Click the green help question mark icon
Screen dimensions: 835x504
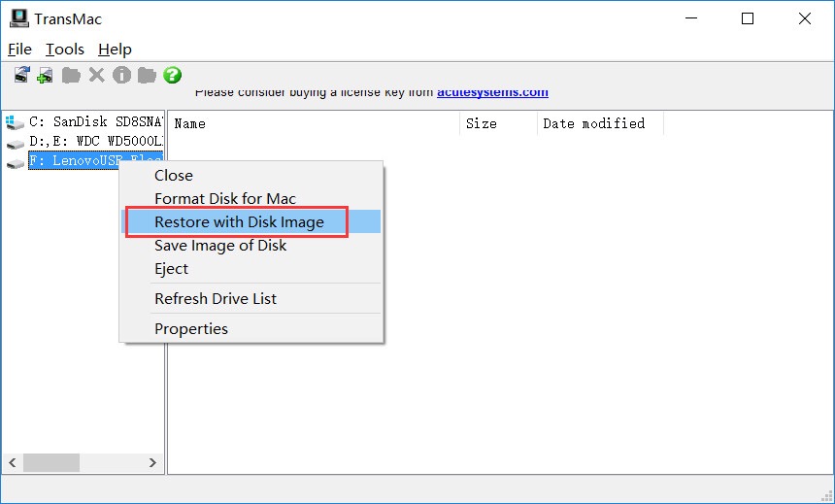click(x=173, y=75)
